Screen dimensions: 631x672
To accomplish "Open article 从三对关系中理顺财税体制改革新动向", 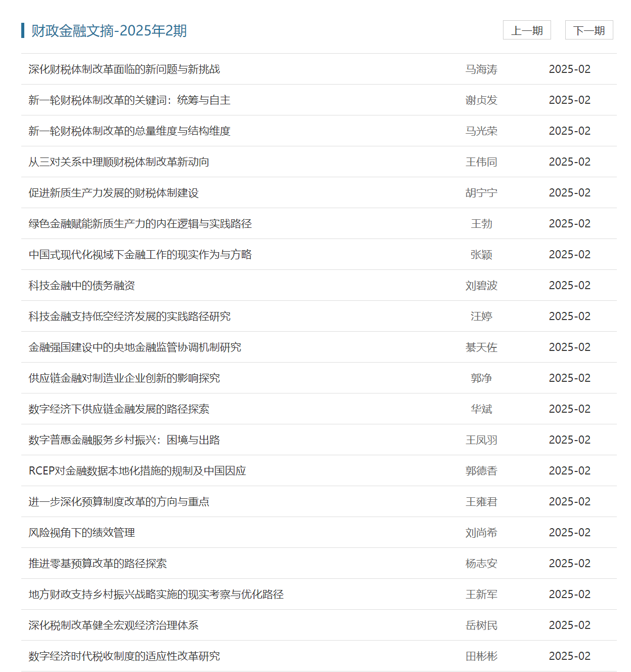I will coord(118,162).
